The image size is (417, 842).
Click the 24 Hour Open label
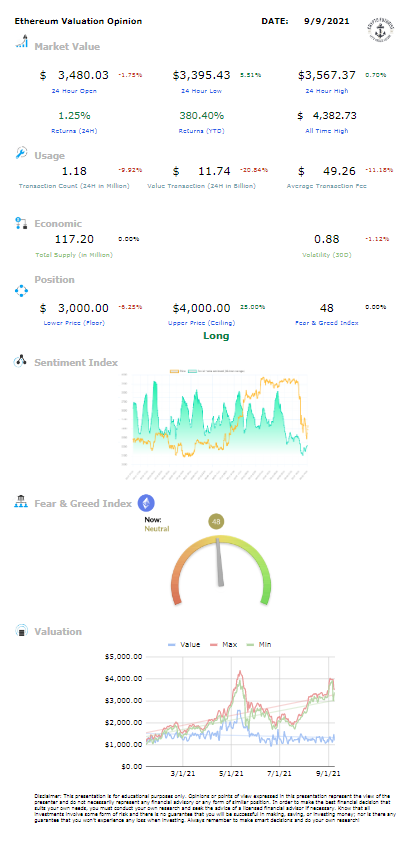[x=74, y=91]
